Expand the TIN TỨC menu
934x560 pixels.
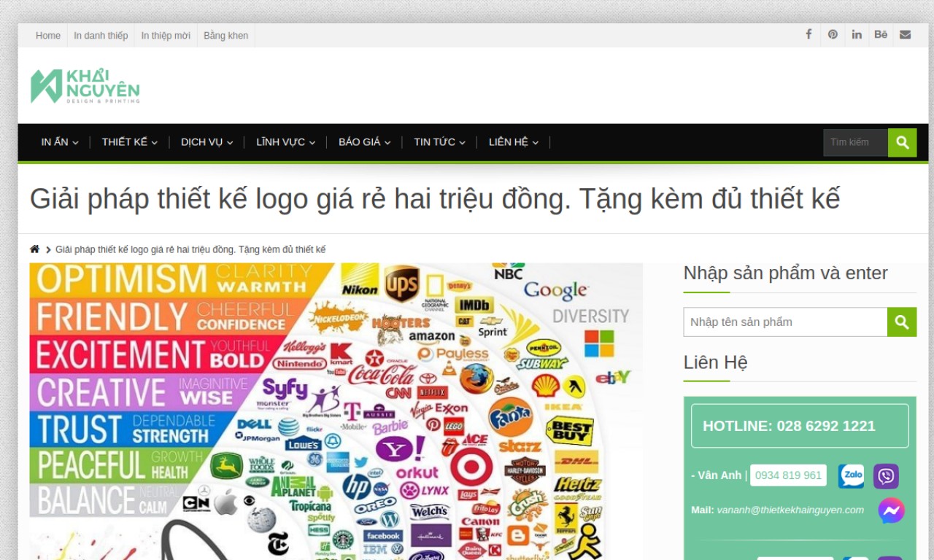coord(440,142)
